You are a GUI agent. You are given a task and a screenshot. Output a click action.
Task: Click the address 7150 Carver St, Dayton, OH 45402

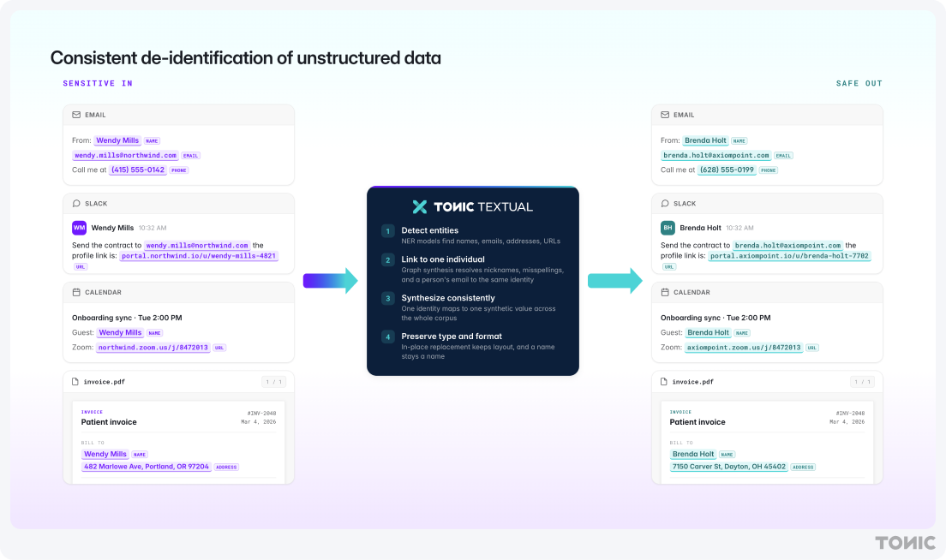point(729,467)
